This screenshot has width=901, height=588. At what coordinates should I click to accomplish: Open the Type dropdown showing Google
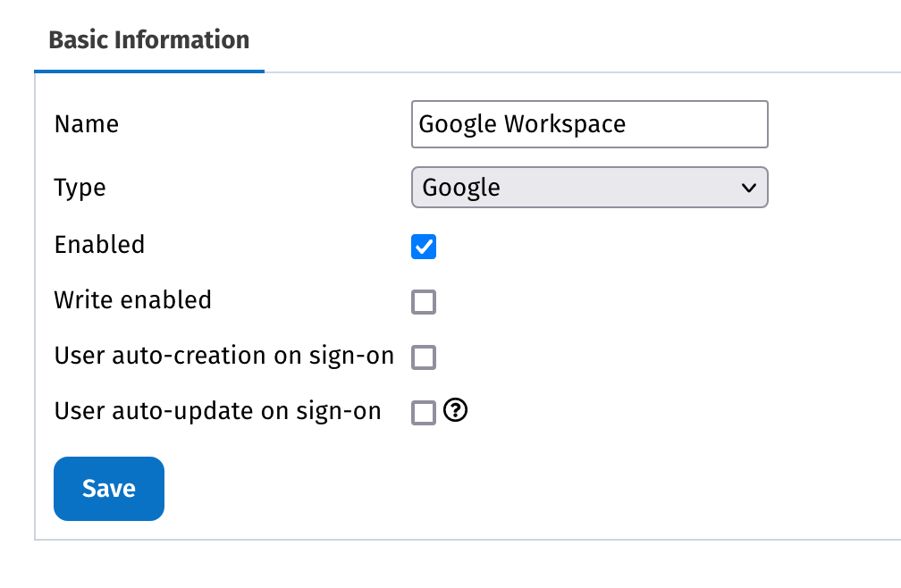coord(590,187)
